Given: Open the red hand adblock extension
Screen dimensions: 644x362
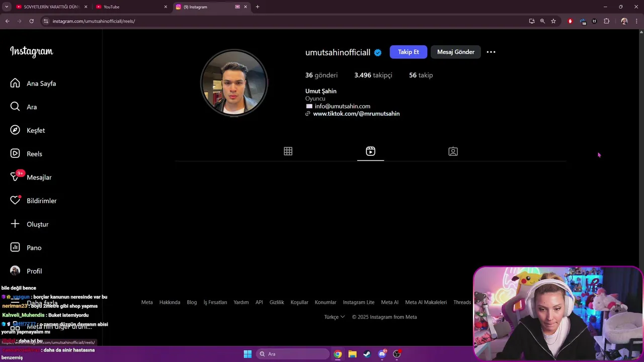Looking at the screenshot, I should click(x=570, y=21).
